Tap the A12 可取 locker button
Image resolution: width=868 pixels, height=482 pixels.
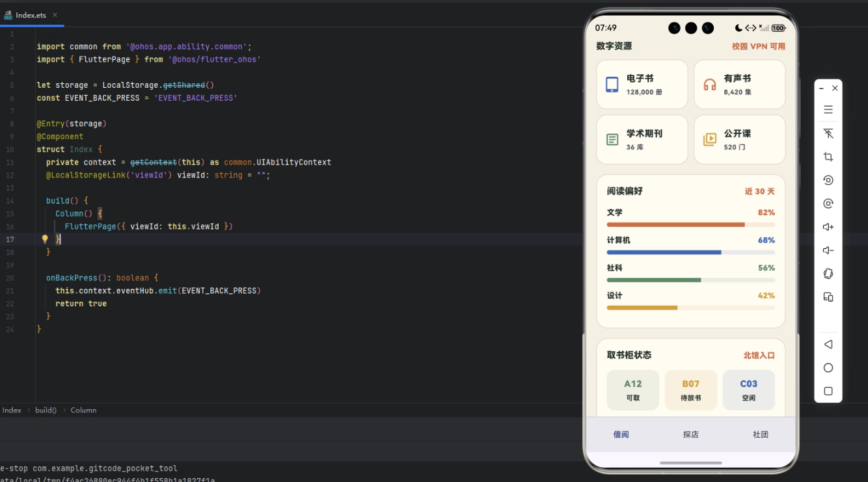pos(633,390)
